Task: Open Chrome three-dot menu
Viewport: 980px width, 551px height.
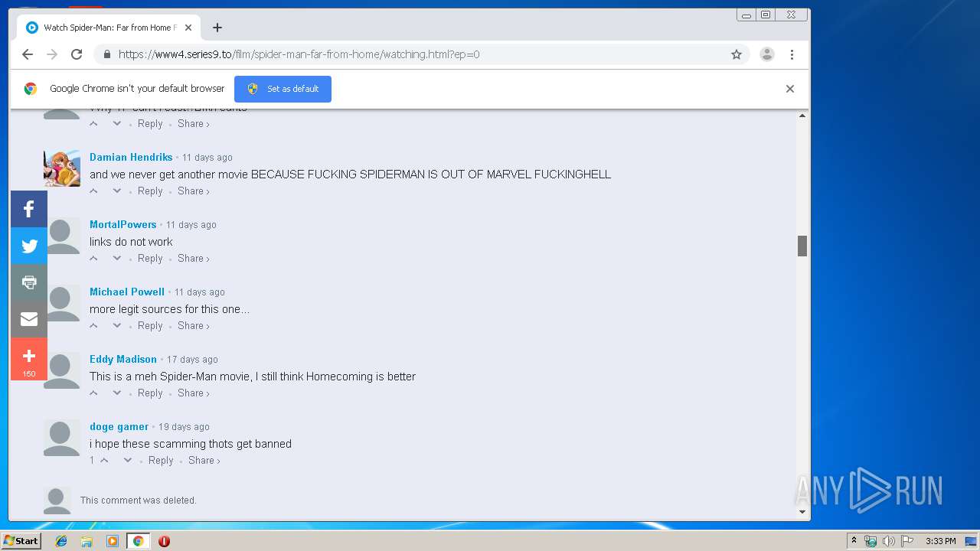Action: pos(792,54)
